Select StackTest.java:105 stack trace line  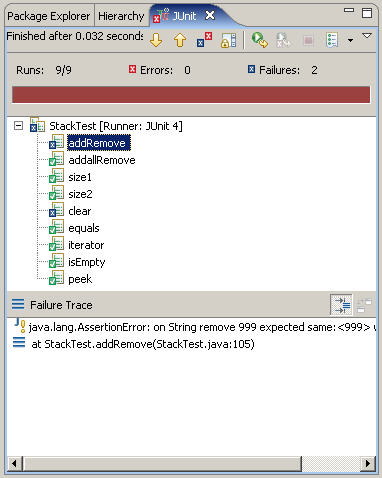(143, 344)
